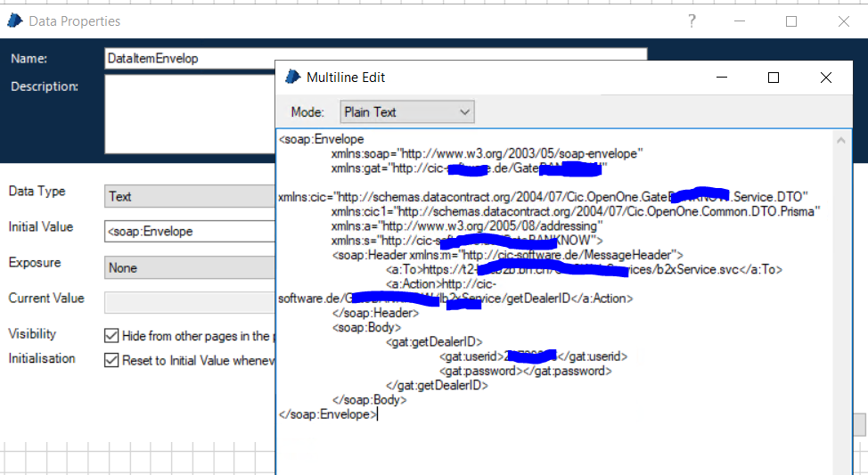868x475 pixels.
Task: Close the Data Properties window
Action: click(843, 21)
